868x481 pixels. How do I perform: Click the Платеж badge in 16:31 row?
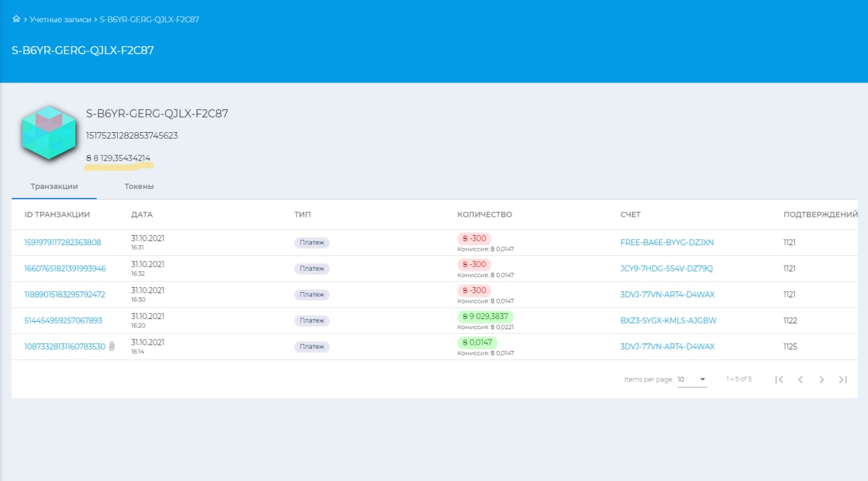point(312,243)
